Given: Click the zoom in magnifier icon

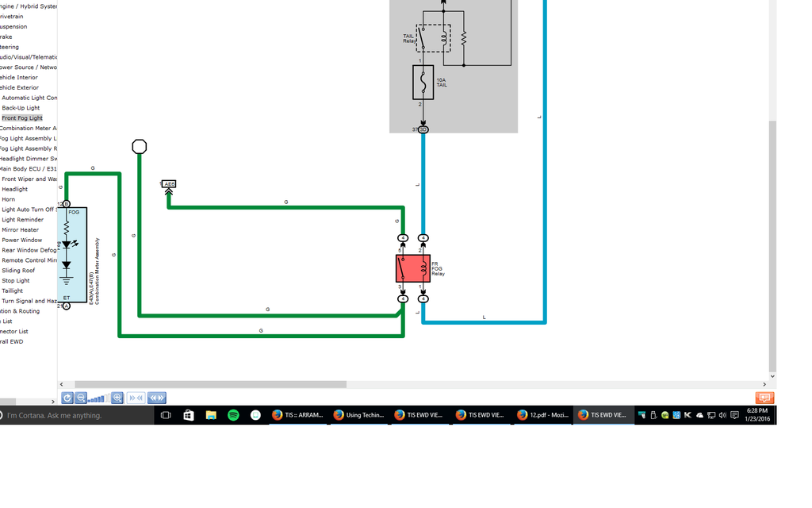Looking at the screenshot, I should 117,398.
